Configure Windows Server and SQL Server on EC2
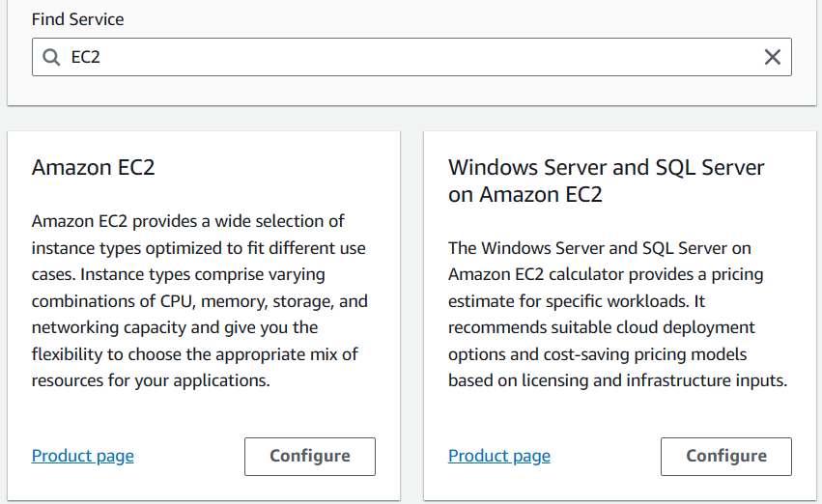822x504 pixels. coord(726,457)
